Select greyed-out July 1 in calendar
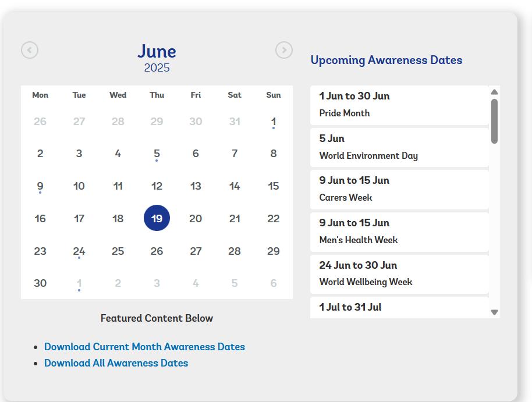The height and width of the screenshot is (402, 532). click(79, 283)
